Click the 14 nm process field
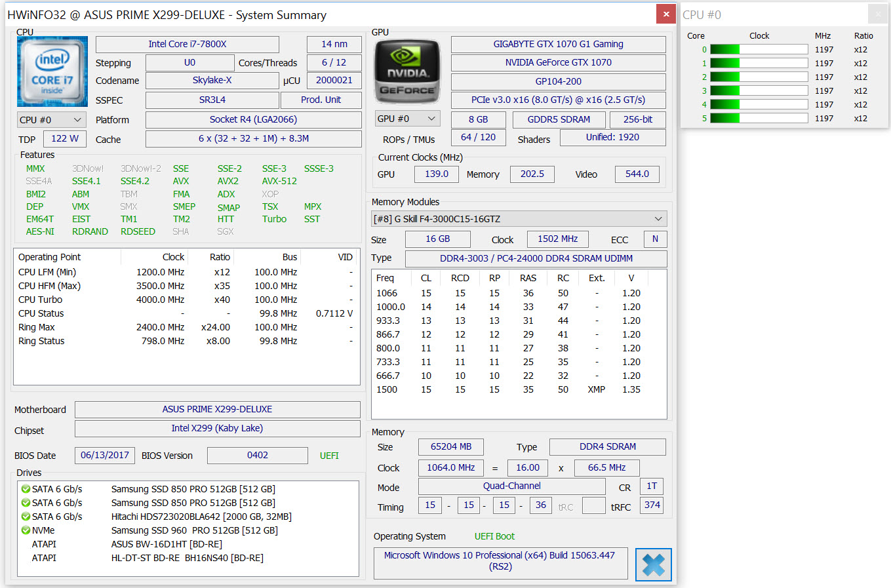 [334, 44]
